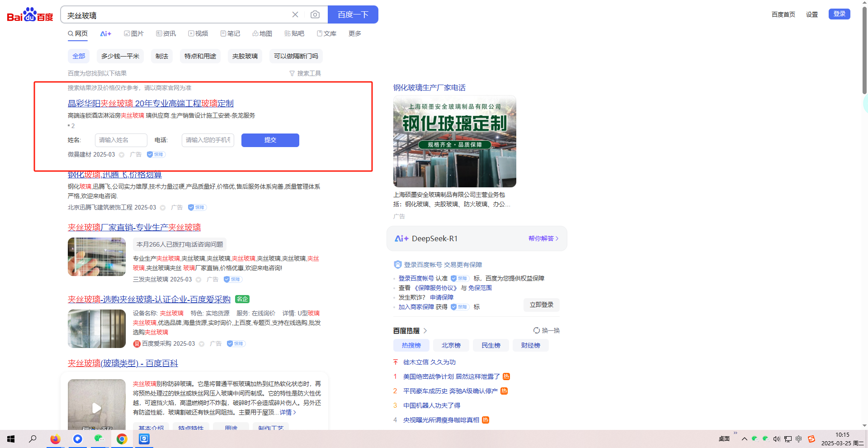This screenshot has width=868, height=448.
Task: Toggle the 中 input method indicator
Action: (799, 439)
